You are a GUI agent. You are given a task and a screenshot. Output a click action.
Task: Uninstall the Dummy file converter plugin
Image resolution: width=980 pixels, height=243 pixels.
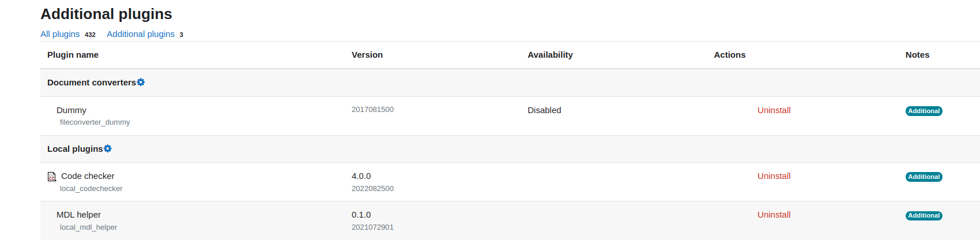(x=774, y=110)
